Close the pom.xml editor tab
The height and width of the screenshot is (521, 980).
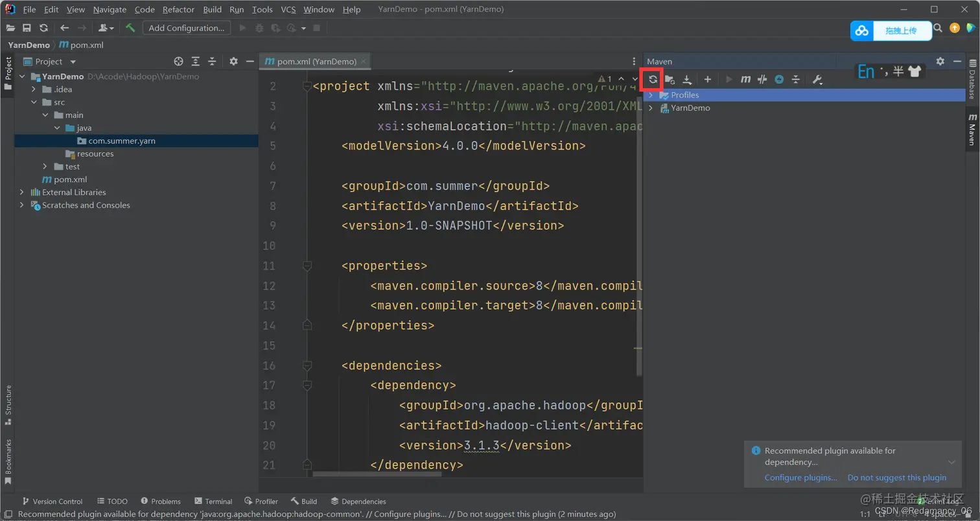[x=365, y=62]
